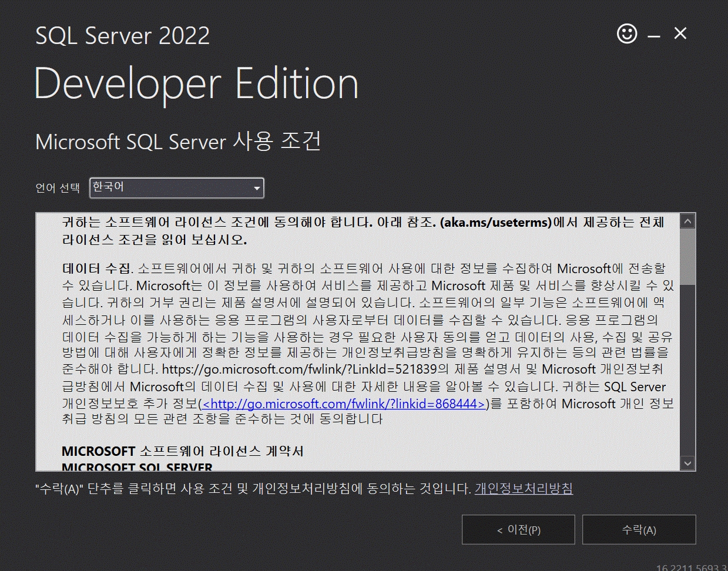Click the license text scrollbar thumb
The image size is (728, 571).
(x=687, y=257)
